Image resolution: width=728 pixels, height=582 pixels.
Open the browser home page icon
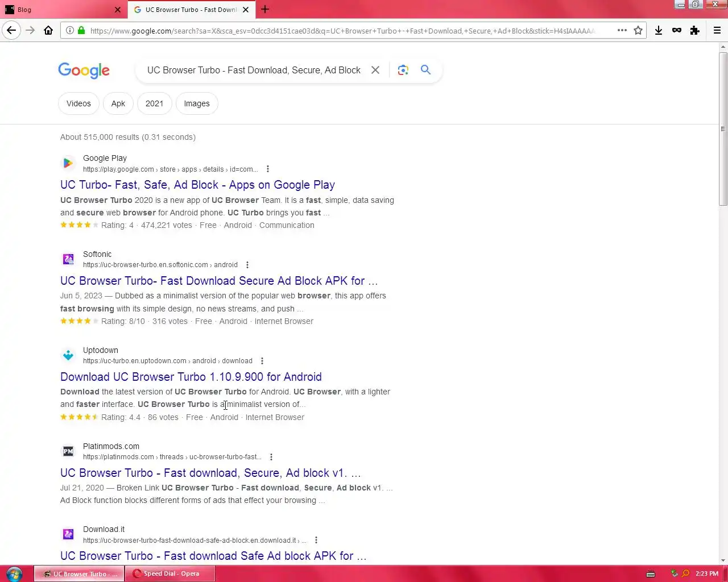coord(48,31)
